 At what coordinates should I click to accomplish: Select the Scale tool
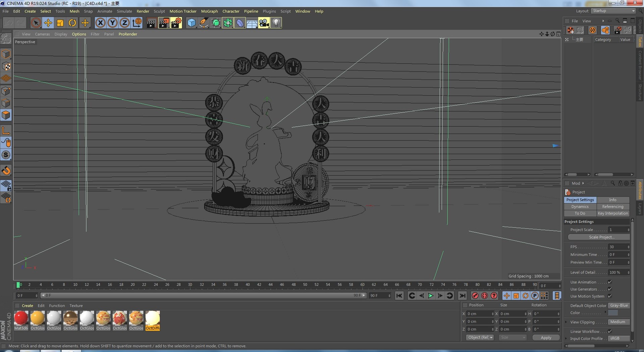click(60, 23)
